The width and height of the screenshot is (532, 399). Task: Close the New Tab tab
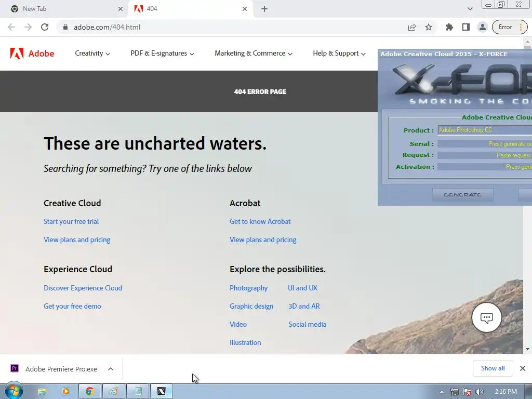121,9
